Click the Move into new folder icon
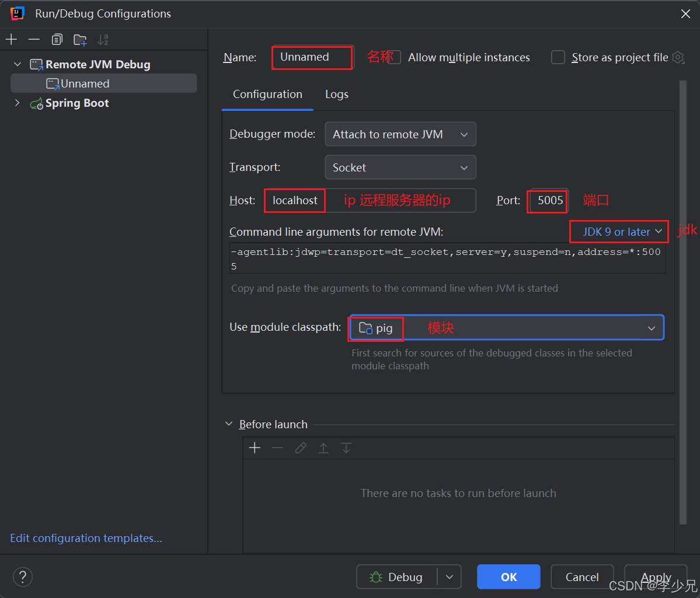This screenshot has width=700, height=598. 80,40
